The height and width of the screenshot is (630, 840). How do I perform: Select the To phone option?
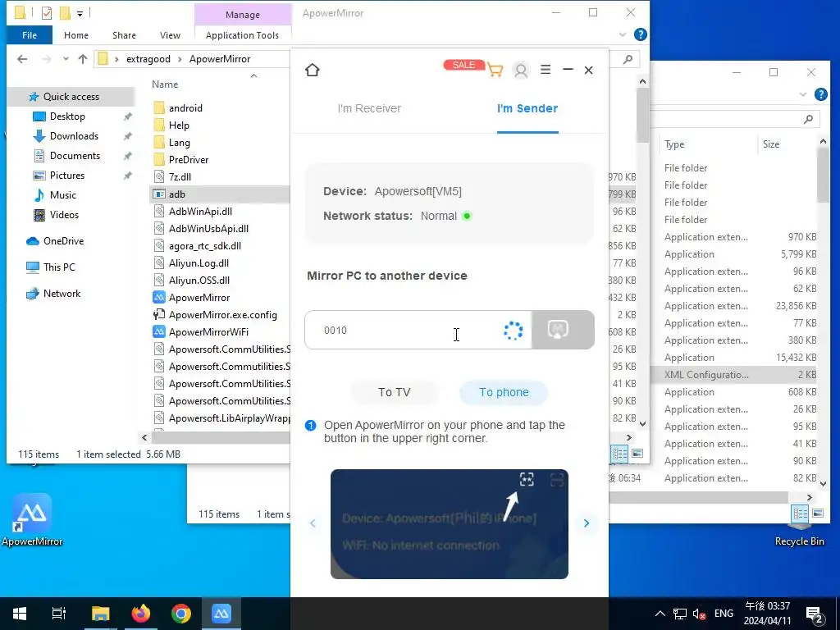point(504,392)
